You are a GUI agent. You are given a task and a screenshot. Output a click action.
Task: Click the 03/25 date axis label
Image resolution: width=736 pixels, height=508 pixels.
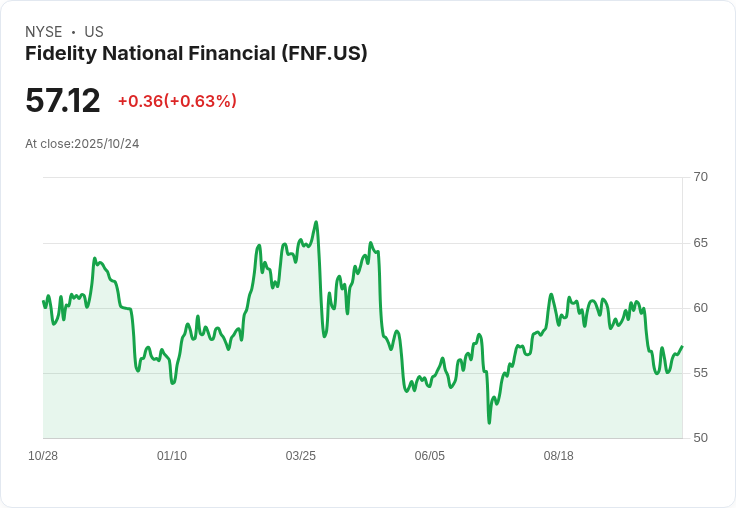tap(301, 456)
